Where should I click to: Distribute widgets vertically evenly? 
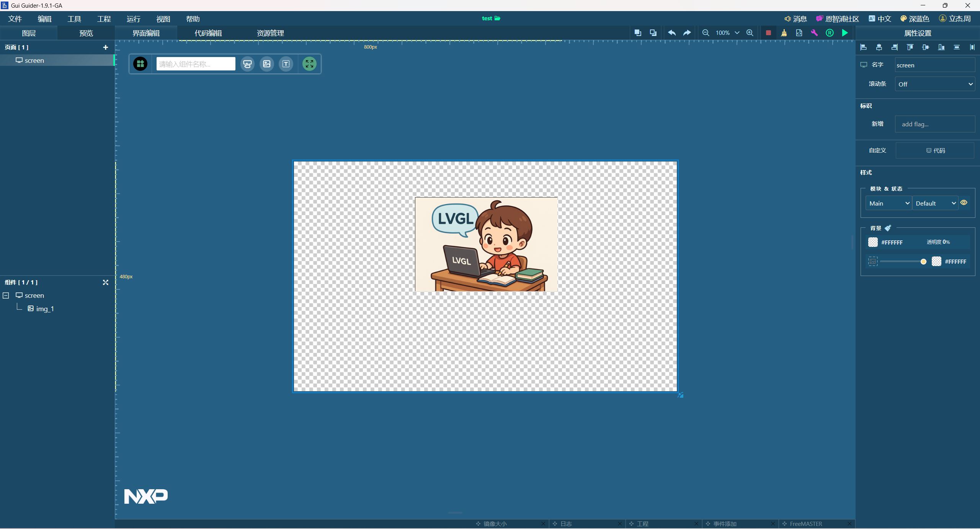[957, 47]
